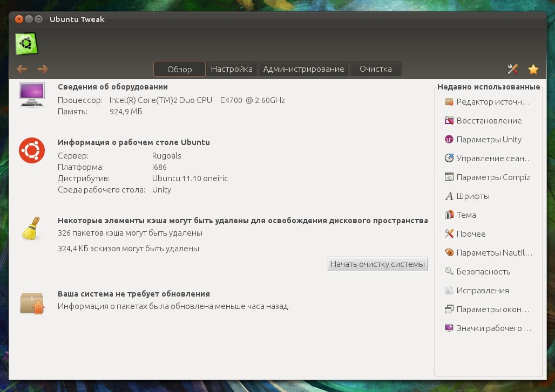This screenshot has height=392, width=555.
Task: Open Параметры окон… label
Action: 492,310
